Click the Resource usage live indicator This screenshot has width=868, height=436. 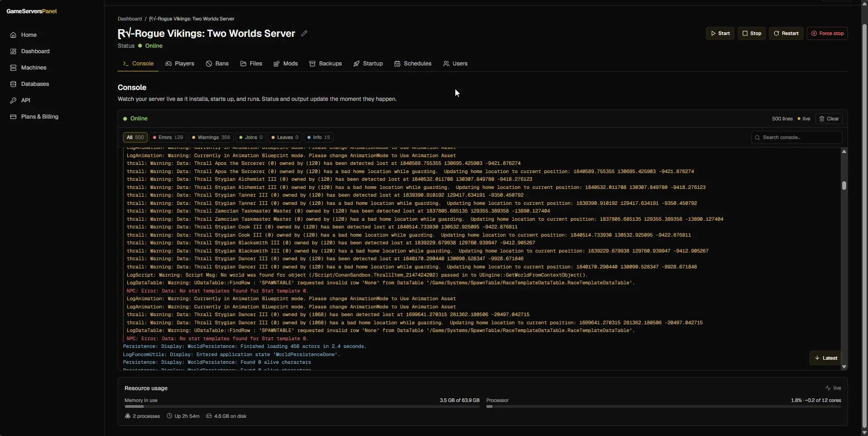833,388
